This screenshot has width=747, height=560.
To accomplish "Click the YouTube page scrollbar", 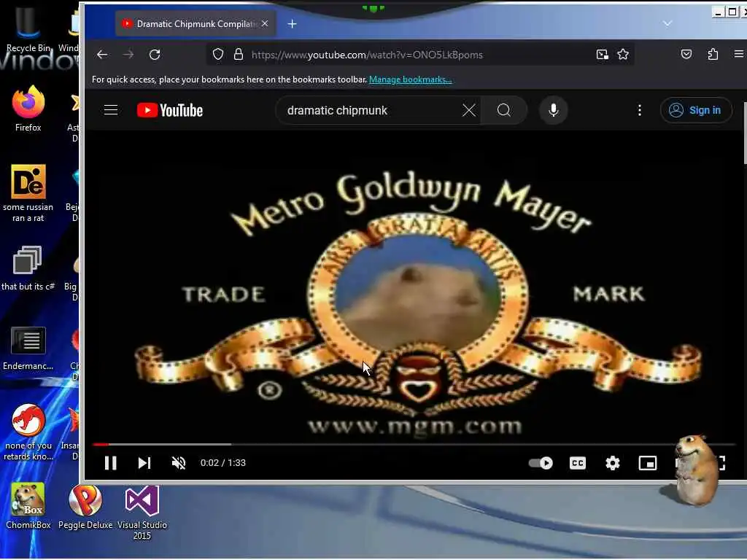I will (745, 133).
